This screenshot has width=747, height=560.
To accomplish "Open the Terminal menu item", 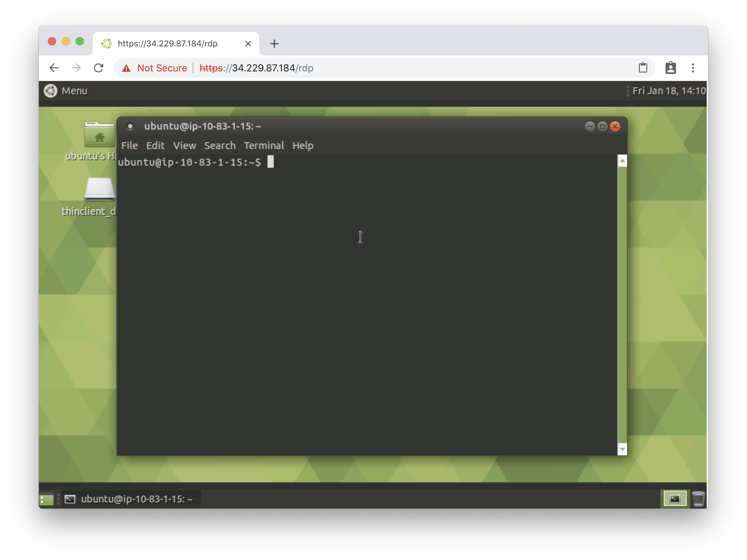I will tap(264, 146).
